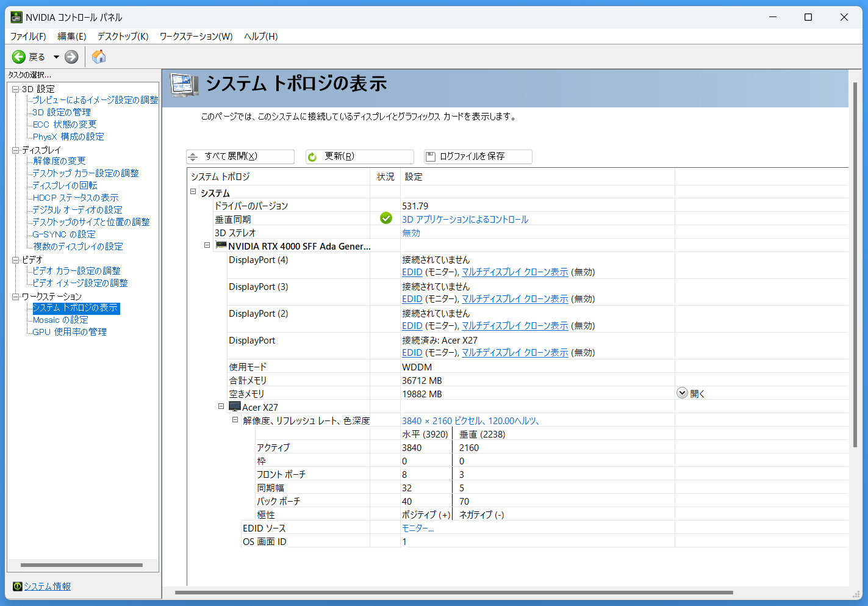Select ECC 状態の変更 in sidebar
868x606 pixels.
point(65,124)
